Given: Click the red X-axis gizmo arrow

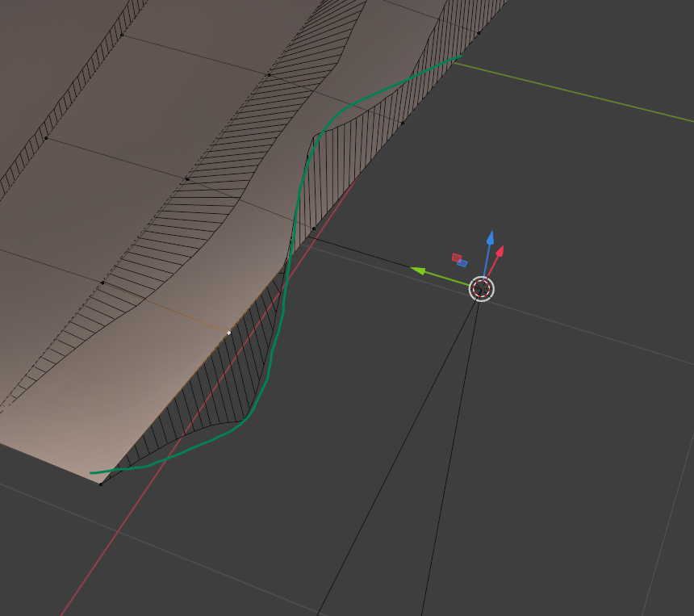Looking at the screenshot, I should coord(500,250).
